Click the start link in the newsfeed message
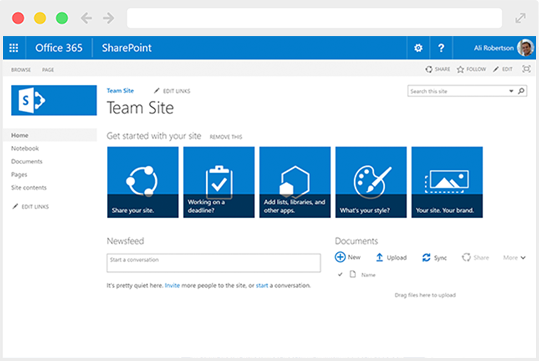This screenshot has width=539, height=361. (262, 285)
